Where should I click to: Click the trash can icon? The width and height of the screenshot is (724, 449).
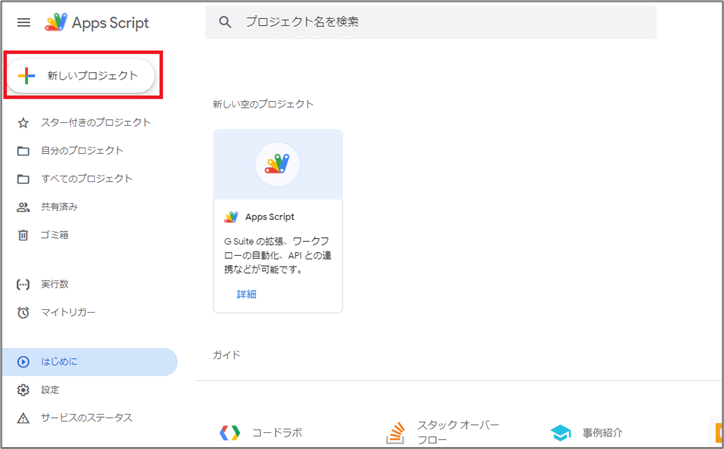(x=23, y=236)
